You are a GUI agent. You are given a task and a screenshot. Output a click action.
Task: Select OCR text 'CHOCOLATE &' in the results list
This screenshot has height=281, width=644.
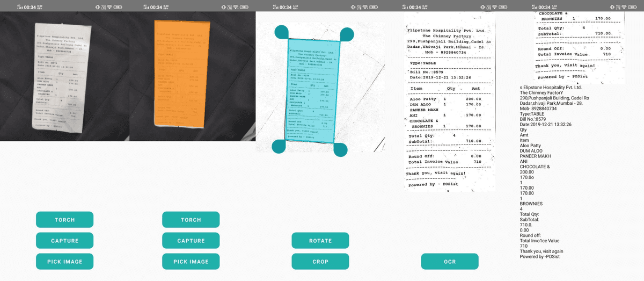pyautogui.click(x=535, y=167)
